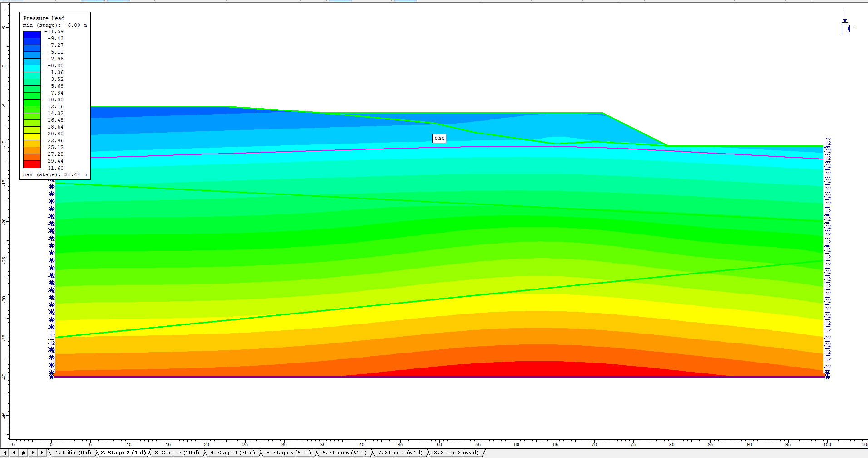Image resolution: width=868 pixels, height=458 pixels.
Task: Select the '4. Stage 4 (20 d)' tab
Action: click(x=232, y=453)
